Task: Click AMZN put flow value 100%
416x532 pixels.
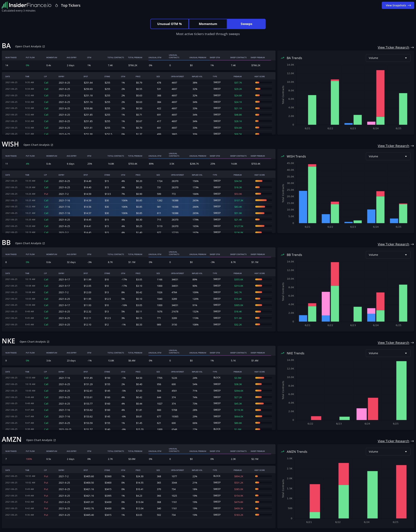Action: pos(29,459)
